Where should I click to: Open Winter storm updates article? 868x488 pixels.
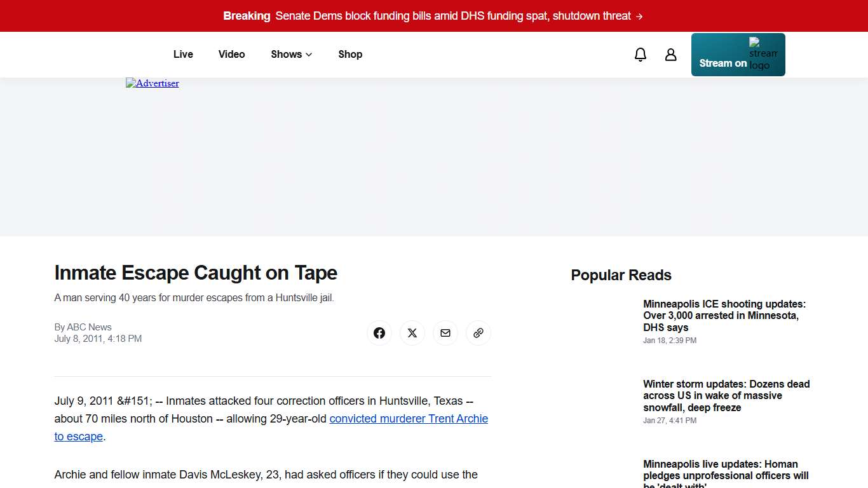pos(726,395)
